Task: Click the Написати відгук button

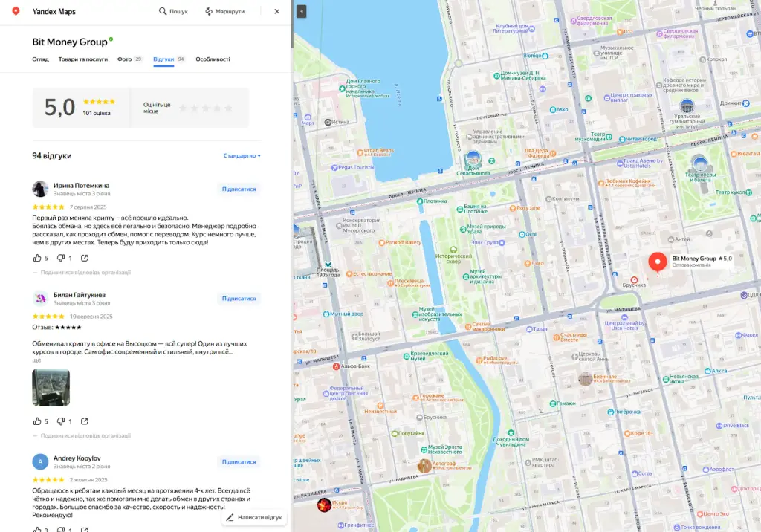Action: click(254, 517)
